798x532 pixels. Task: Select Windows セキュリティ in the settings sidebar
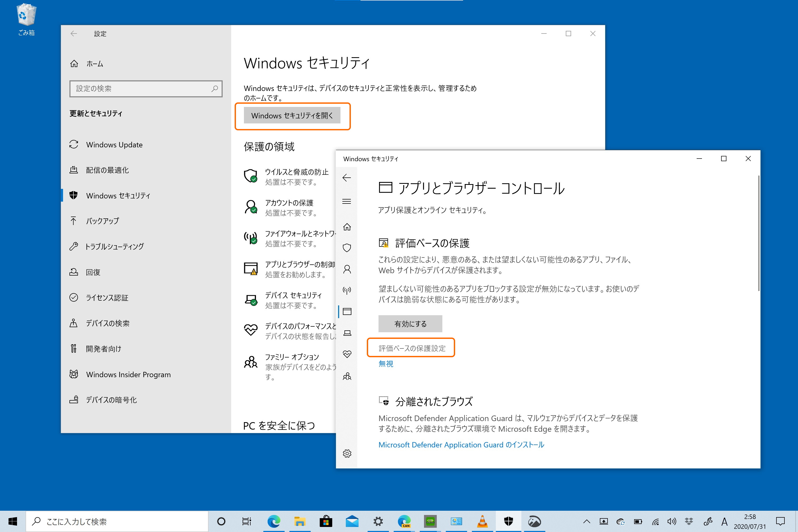point(118,196)
